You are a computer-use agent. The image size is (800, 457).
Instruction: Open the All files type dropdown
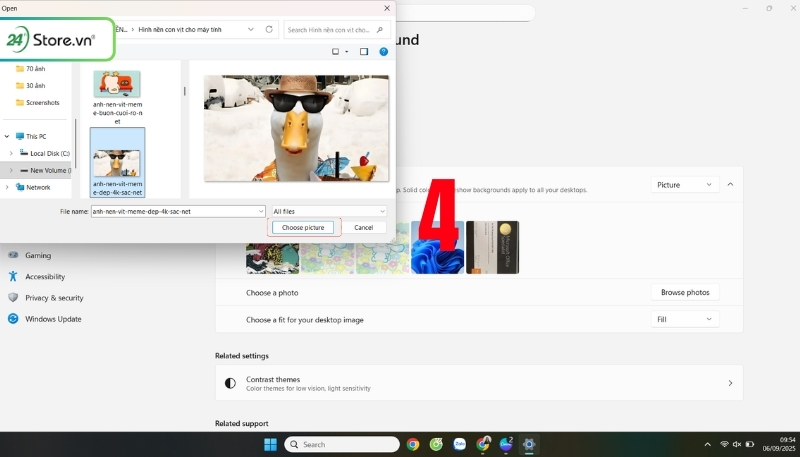[x=328, y=212]
